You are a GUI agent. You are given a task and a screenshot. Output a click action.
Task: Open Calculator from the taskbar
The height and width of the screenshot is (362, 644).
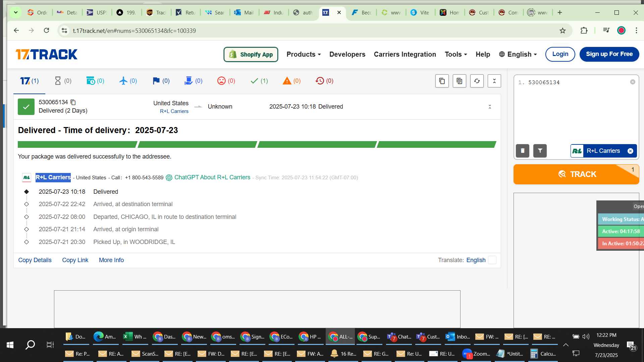pos(543,354)
